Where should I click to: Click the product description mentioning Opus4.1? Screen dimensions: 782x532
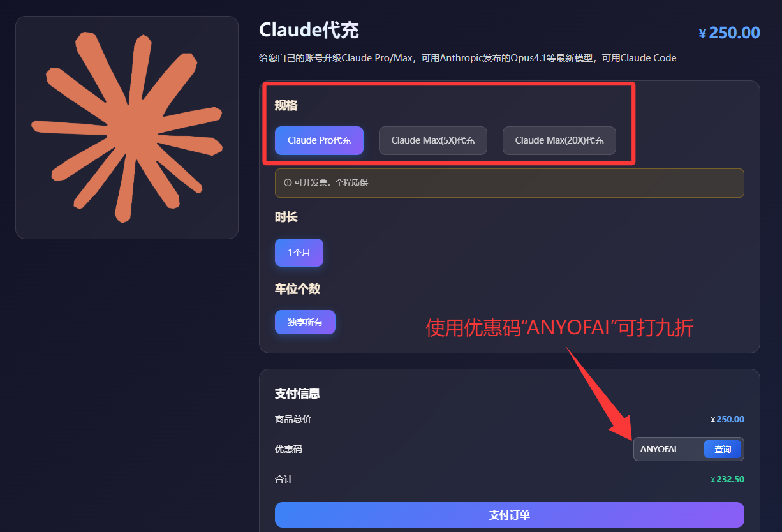[468, 58]
